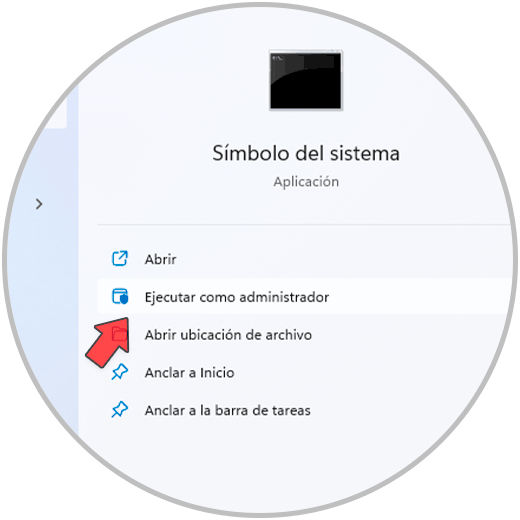Click the red arrow pointer annotation
This screenshot has height=520, width=520.
pyautogui.click(x=107, y=343)
